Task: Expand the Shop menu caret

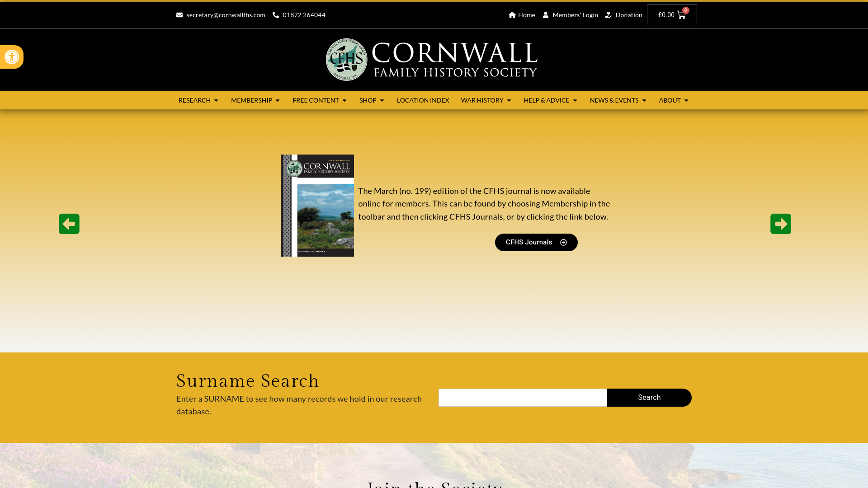Action: coord(382,101)
